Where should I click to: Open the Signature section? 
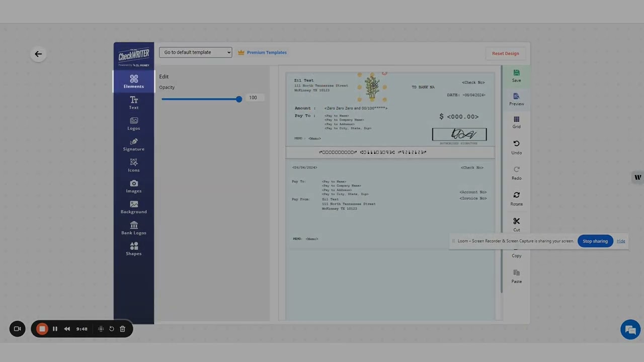pos(133,145)
